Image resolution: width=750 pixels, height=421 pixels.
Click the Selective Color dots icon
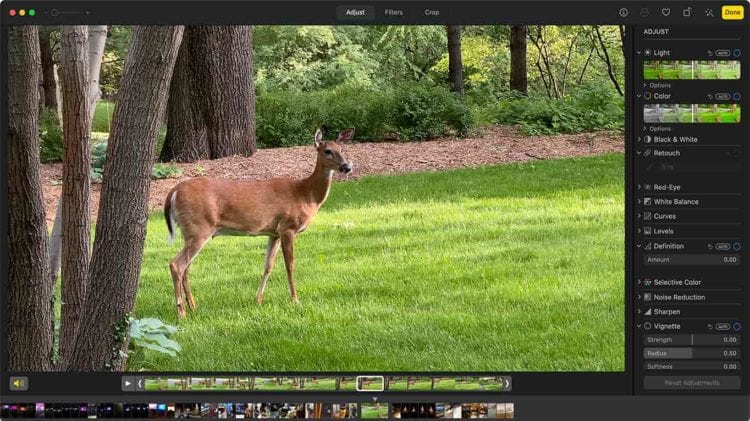point(647,282)
